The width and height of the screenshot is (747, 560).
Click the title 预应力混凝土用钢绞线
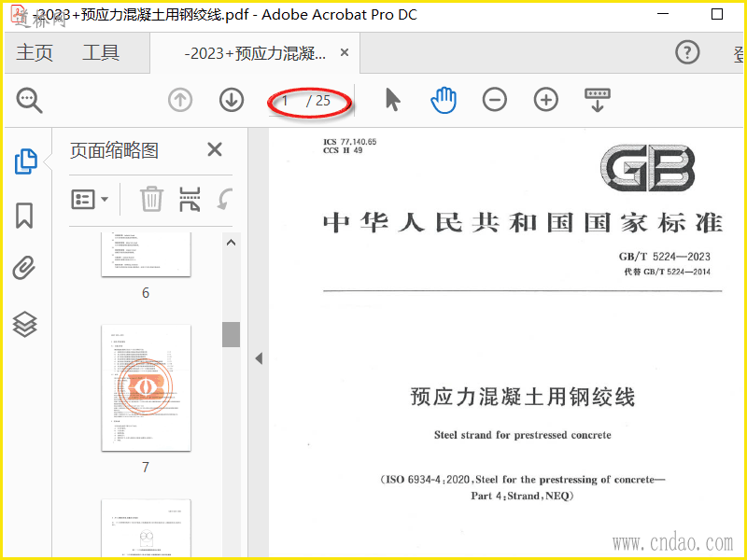click(x=523, y=397)
